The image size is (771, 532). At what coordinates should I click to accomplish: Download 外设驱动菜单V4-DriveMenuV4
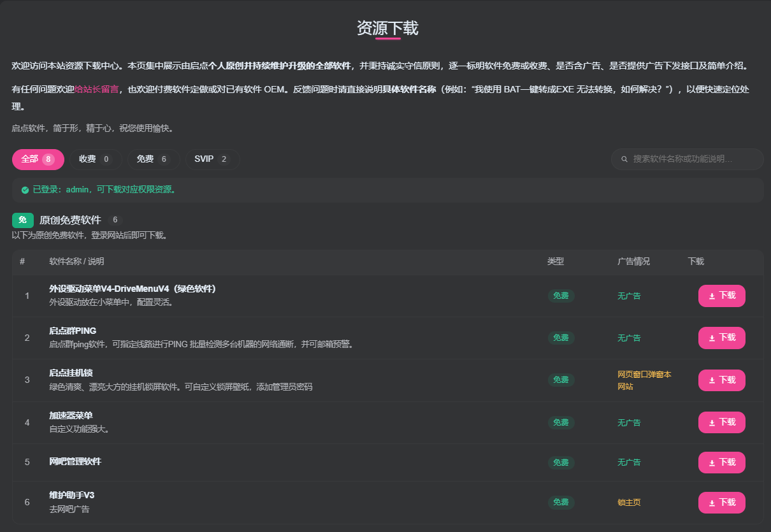point(721,296)
